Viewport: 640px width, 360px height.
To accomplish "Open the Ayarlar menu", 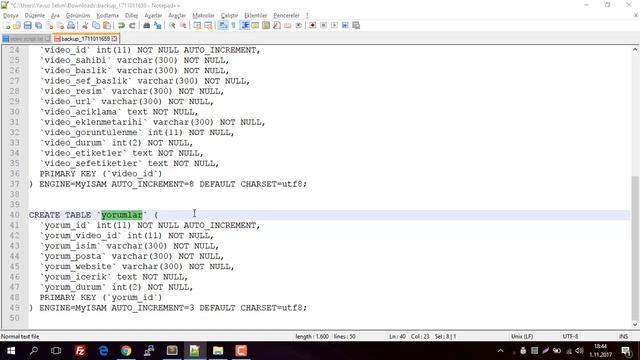I will point(153,16).
